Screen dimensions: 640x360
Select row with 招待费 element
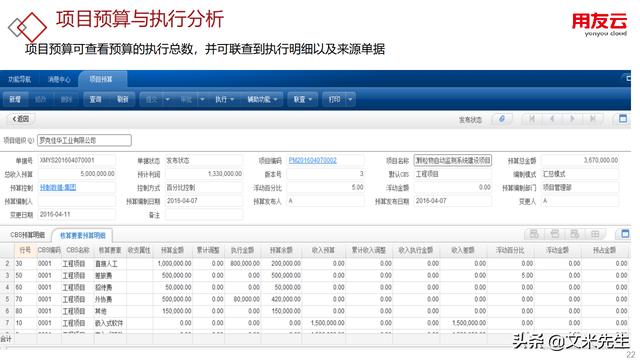(314, 287)
